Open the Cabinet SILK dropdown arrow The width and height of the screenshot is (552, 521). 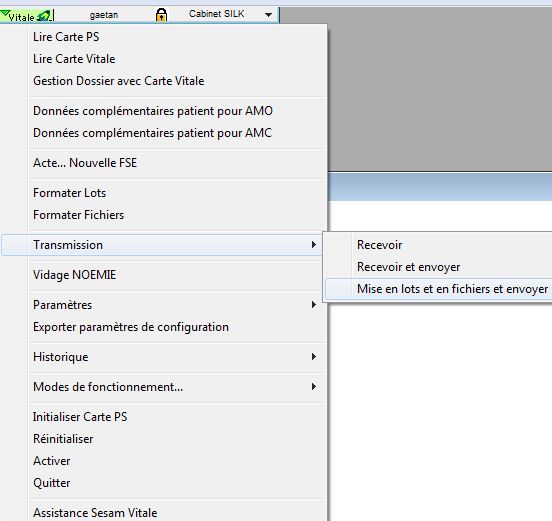(x=268, y=15)
